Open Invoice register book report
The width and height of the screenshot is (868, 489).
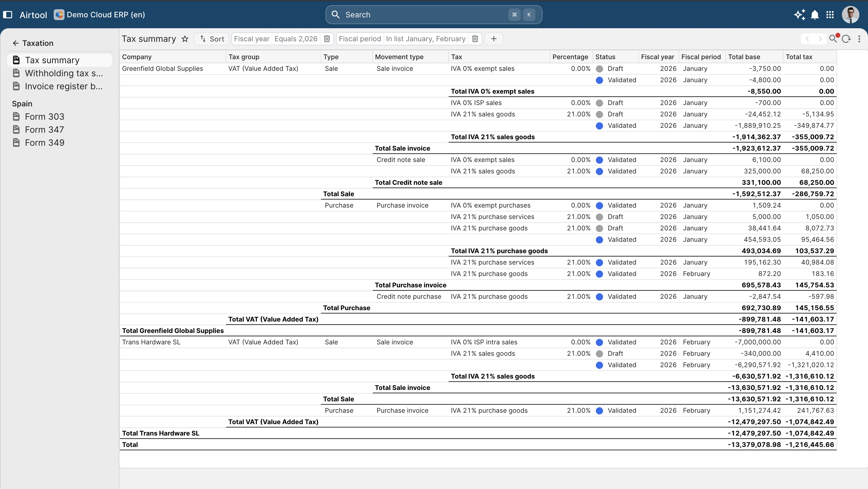pos(60,86)
